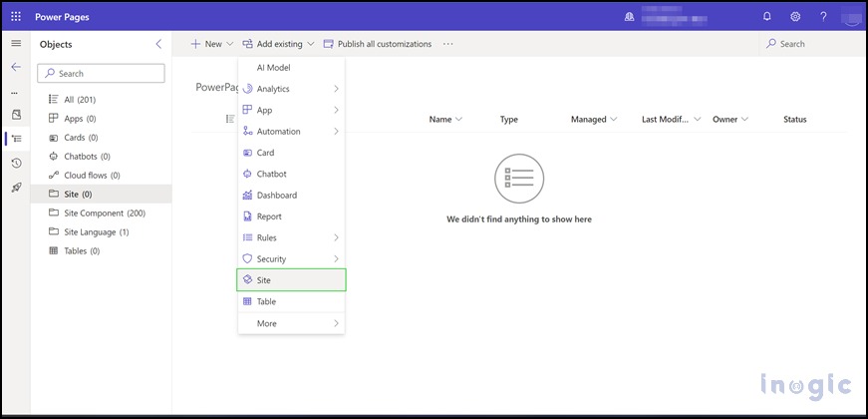Select Site (0) in the Objects tree
Image resolution: width=868 pixels, height=419 pixels.
(101, 194)
